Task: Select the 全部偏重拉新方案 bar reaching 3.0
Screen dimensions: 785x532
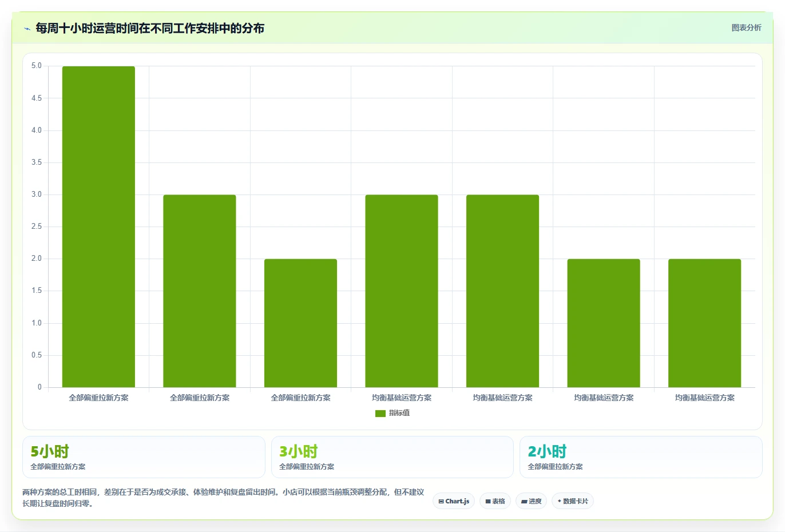Action: (200, 291)
